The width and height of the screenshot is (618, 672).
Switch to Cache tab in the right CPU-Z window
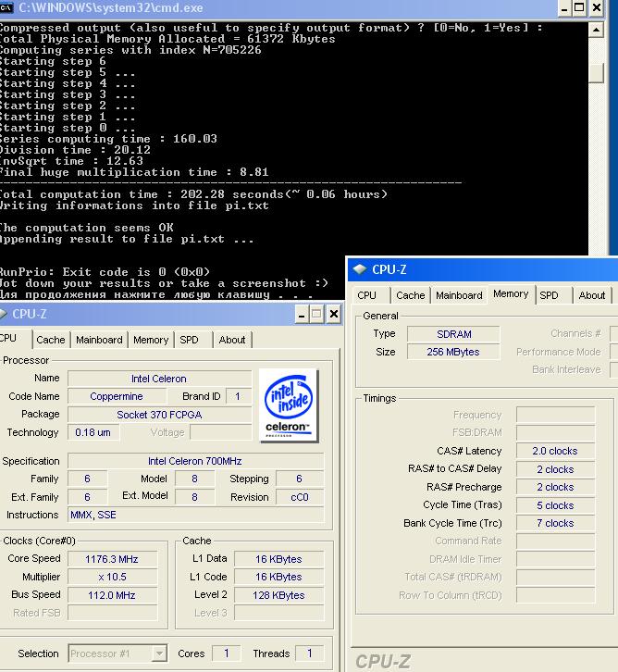coord(410,295)
